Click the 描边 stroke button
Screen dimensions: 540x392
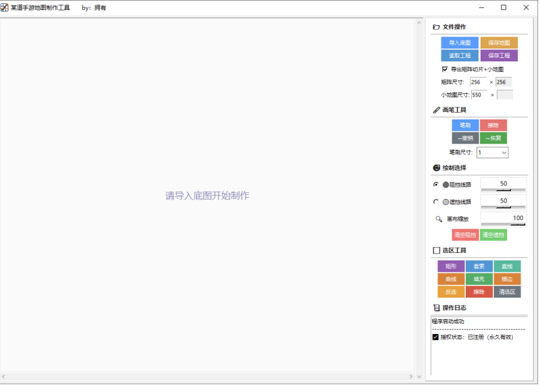[x=507, y=279]
